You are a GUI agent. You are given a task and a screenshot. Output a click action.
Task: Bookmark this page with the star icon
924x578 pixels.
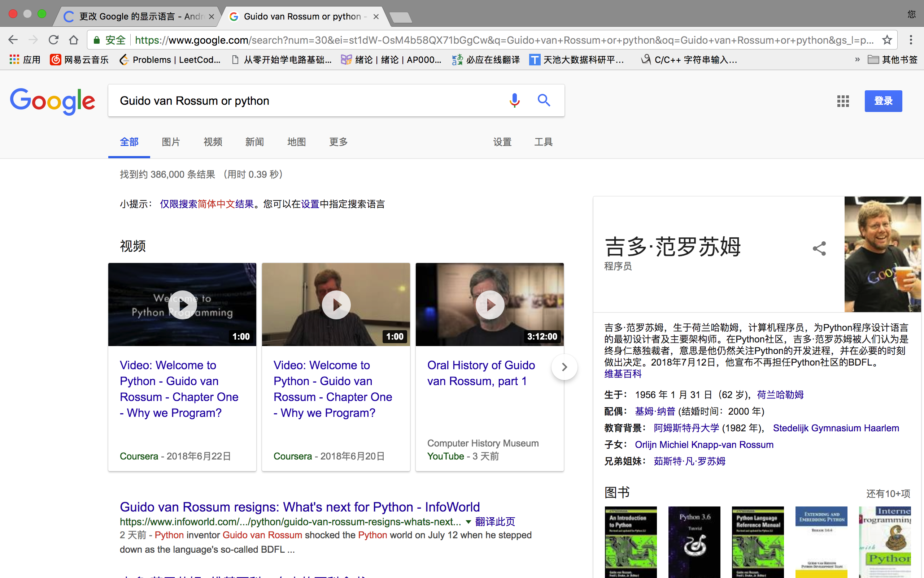coord(887,40)
